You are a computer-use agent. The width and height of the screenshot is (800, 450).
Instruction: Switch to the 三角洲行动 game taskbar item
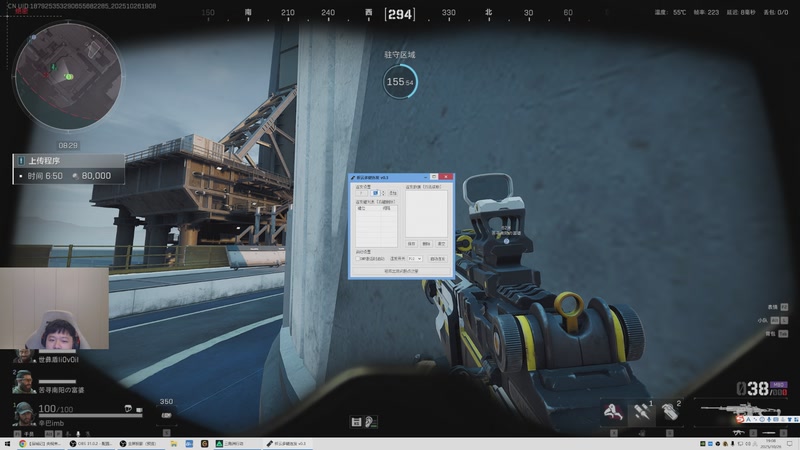pyautogui.click(x=237, y=444)
